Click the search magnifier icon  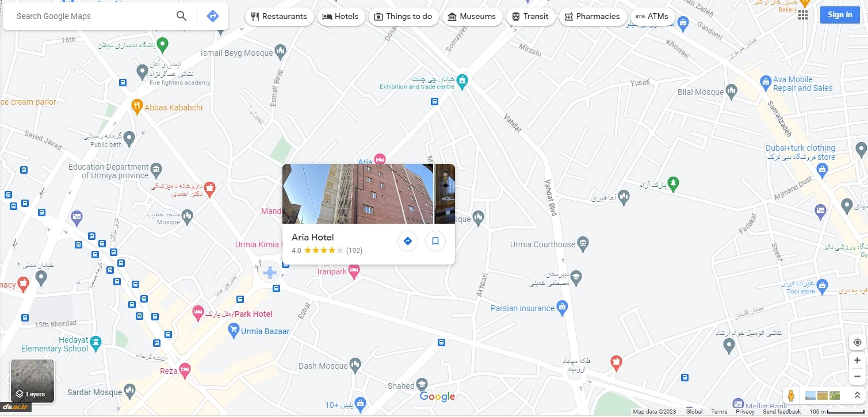point(181,16)
